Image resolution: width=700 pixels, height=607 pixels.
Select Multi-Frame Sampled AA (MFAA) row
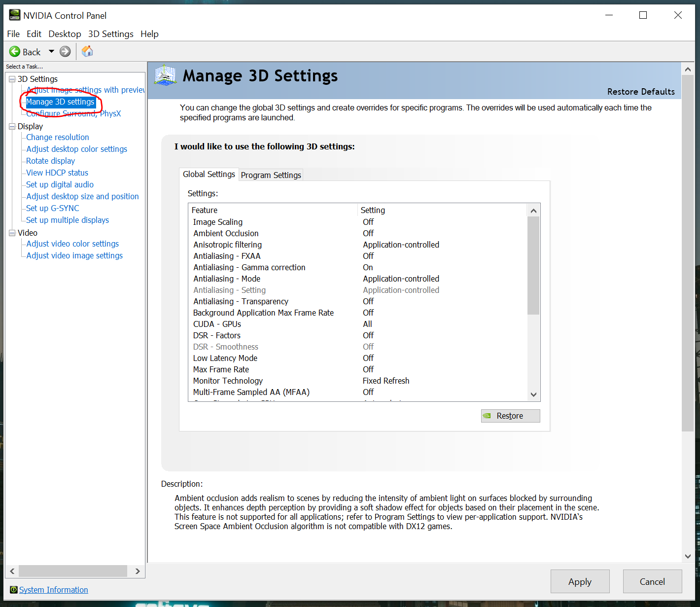pos(358,392)
